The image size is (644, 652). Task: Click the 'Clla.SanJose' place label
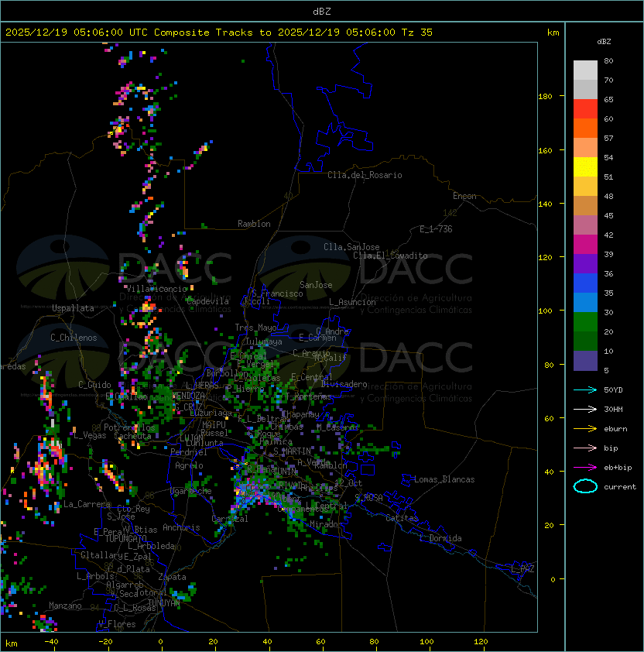351,247
